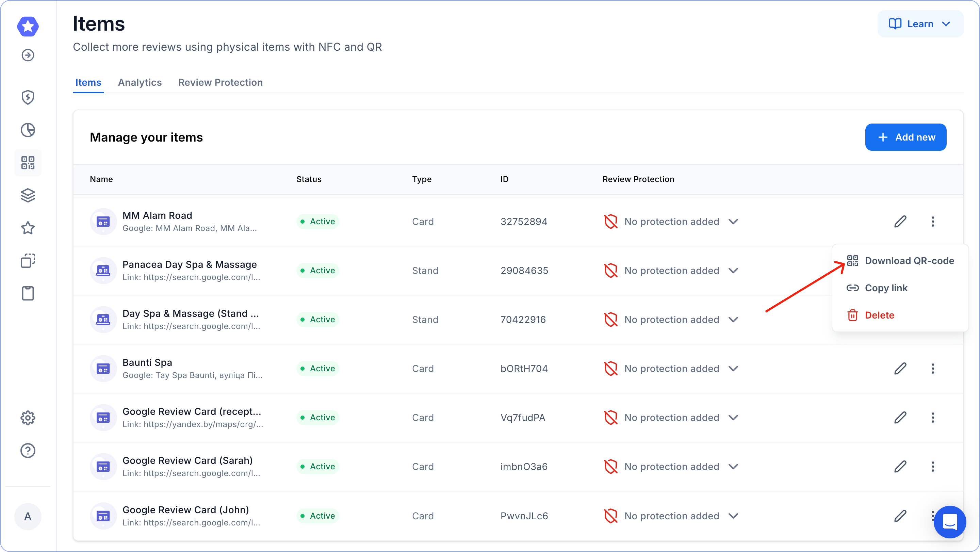
Task: Click the settings gear in sidebar
Action: click(x=28, y=418)
